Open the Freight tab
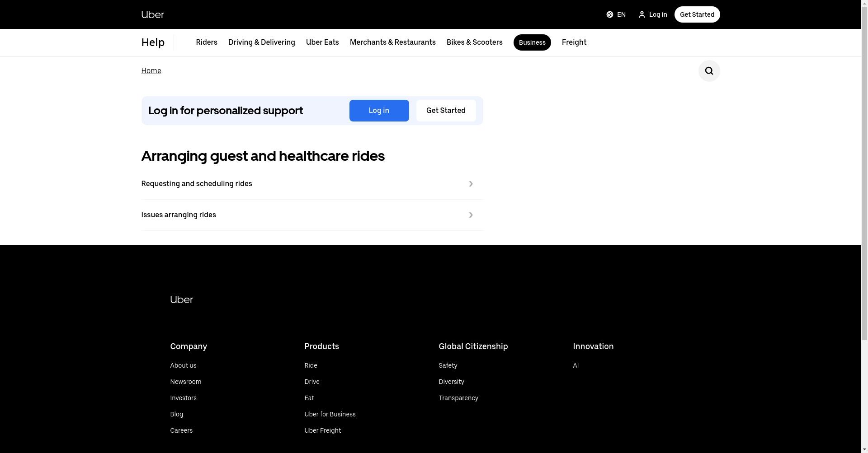This screenshot has height=453, width=868. [x=574, y=42]
